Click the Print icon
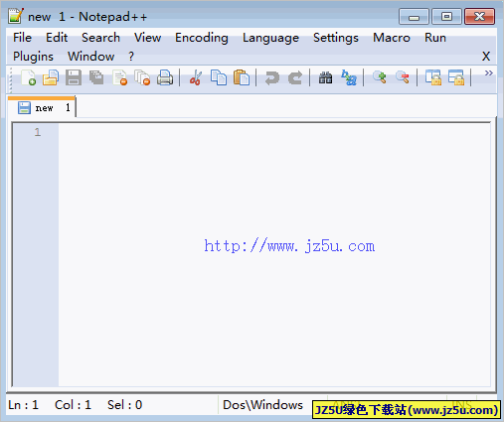 pyautogui.click(x=165, y=77)
